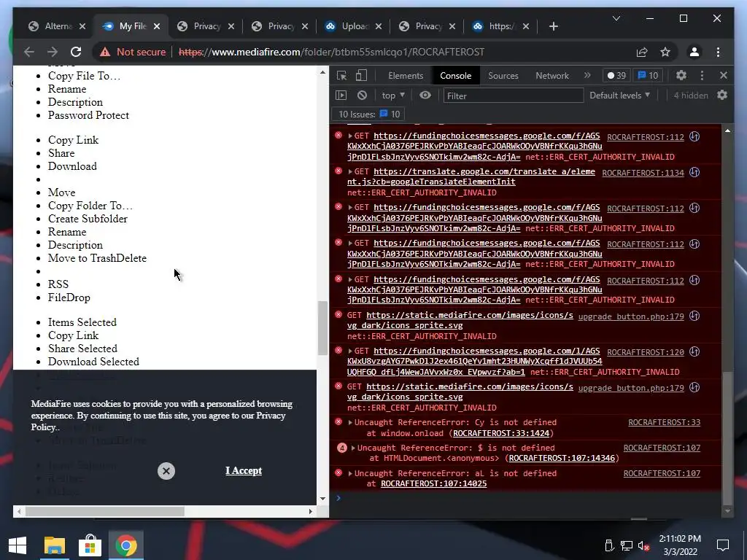Expand the Cy is not defined error

point(350,422)
